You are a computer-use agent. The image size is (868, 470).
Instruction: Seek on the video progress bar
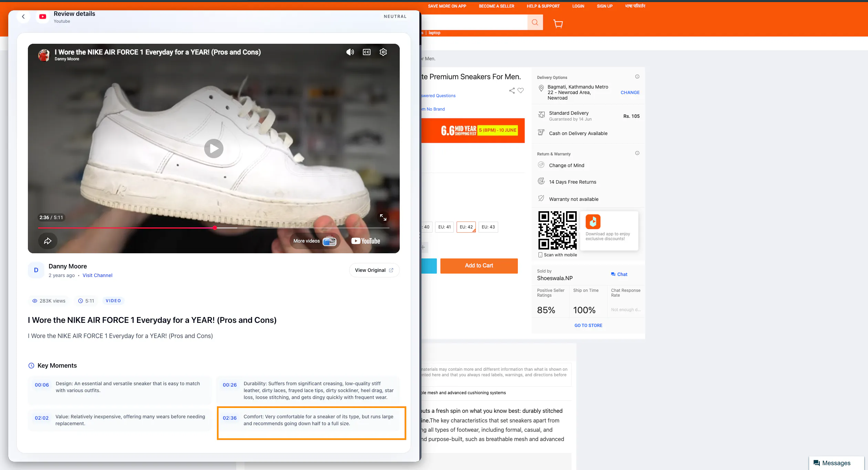click(x=214, y=228)
